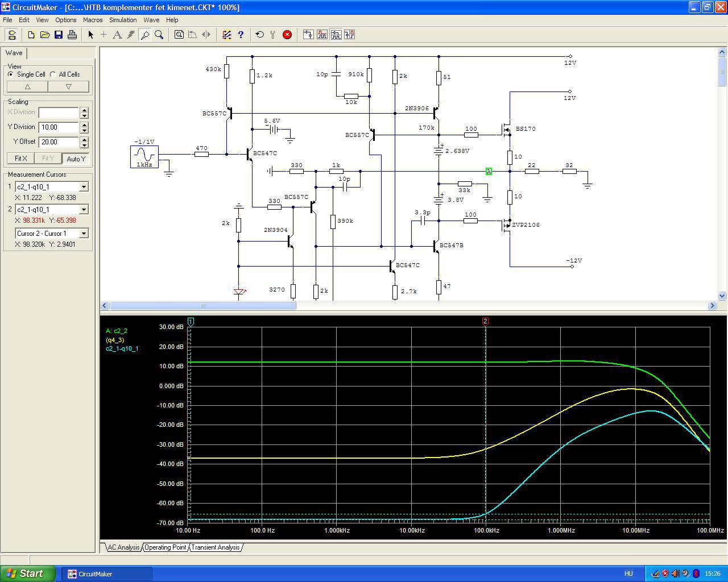Image resolution: width=728 pixels, height=582 pixels.
Task: Click the blue Help question mark icon
Action: point(241,35)
